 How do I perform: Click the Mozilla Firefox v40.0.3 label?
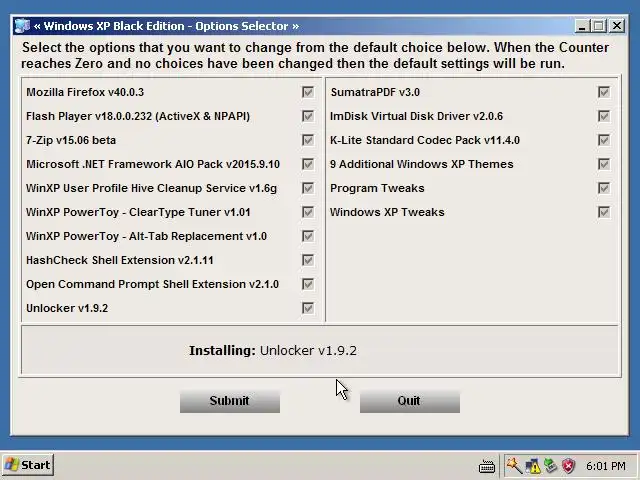(x=85, y=92)
